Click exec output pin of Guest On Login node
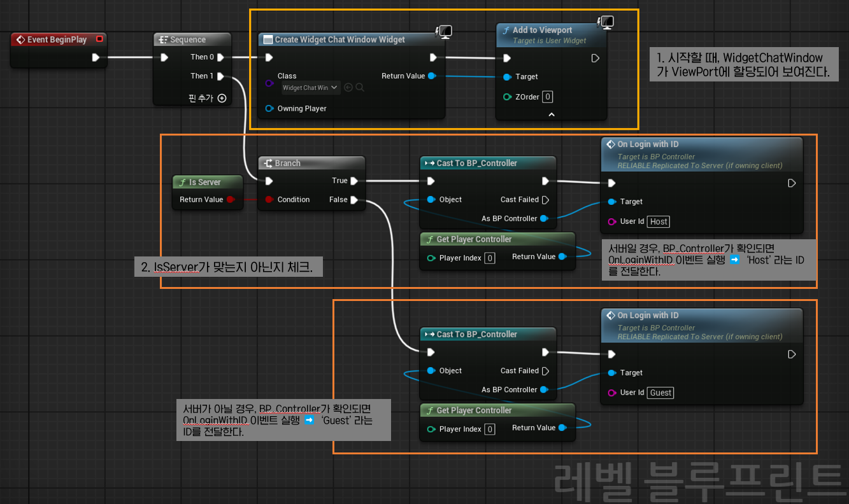The width and height of the screenshot is (849, 504). [x=792, y=354]
